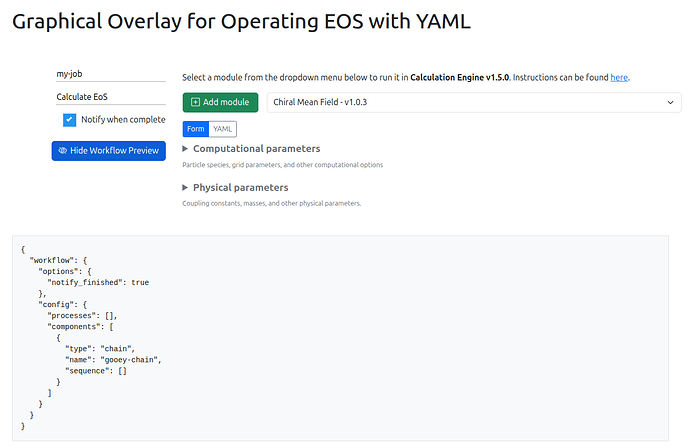690x448 pixels.
Task: Click the Physical parameters heading text
Action: pos(241,187)
